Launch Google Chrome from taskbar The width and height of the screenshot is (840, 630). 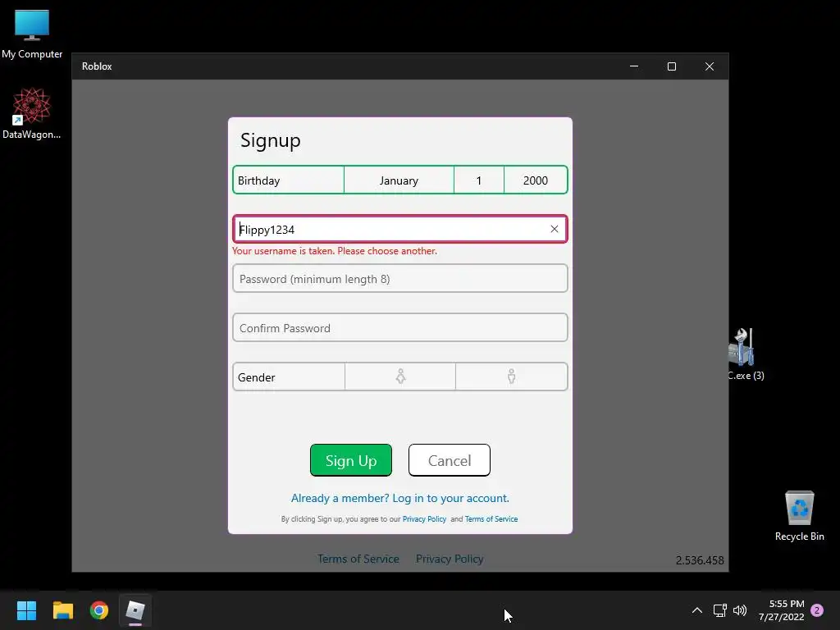coord(99,610)
